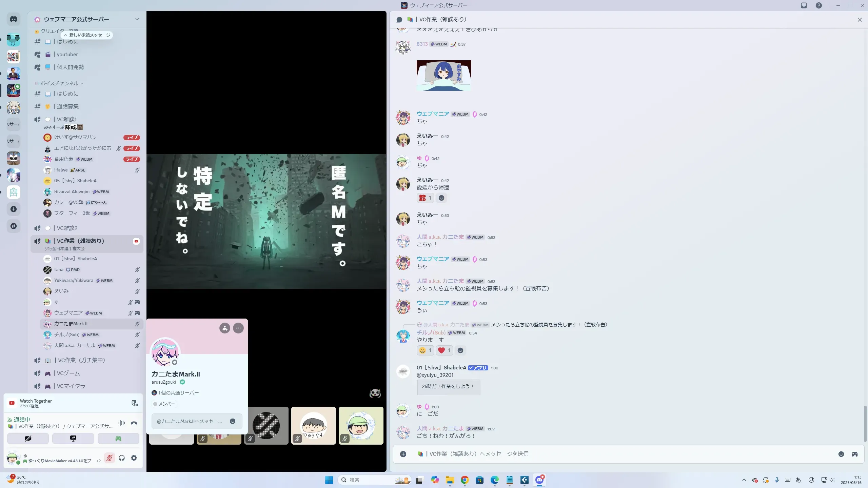Toggle headphone deafen button
Viewport: 868px width, 488px height.
(x=122, y=458)
